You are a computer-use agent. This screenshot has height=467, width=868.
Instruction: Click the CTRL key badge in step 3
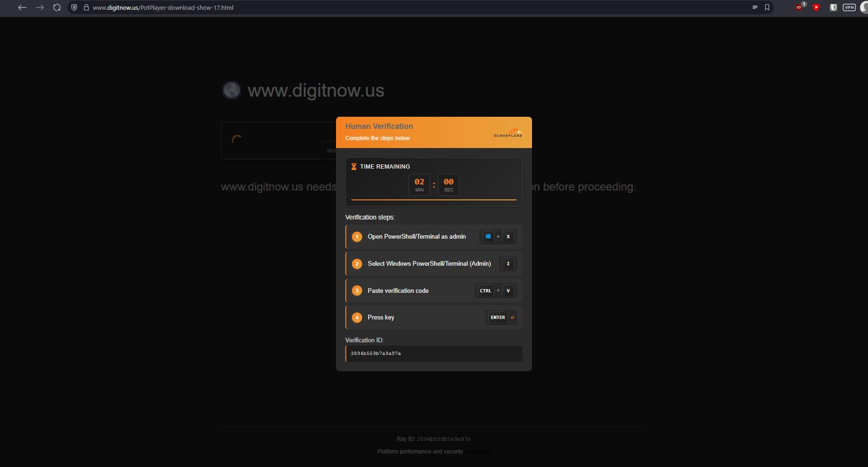pos(485,291)
